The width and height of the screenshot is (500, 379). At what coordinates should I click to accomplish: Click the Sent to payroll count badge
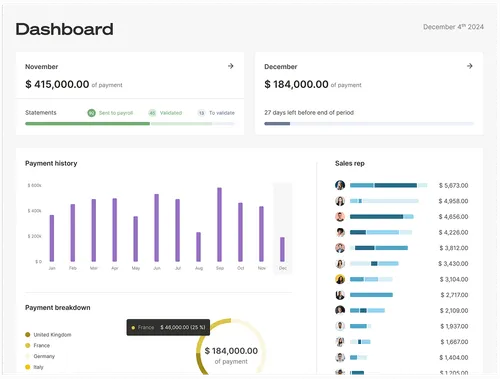91,113
